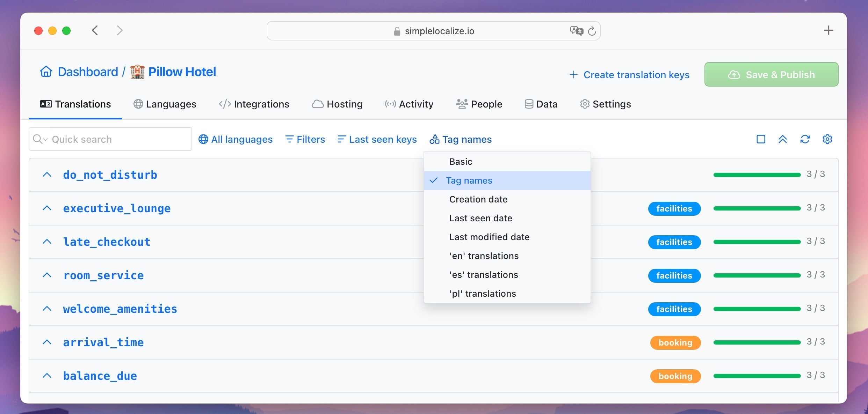Click the do_not_disturb key name
The height and width of the screenshot is (414, 868).
(110, 175)
